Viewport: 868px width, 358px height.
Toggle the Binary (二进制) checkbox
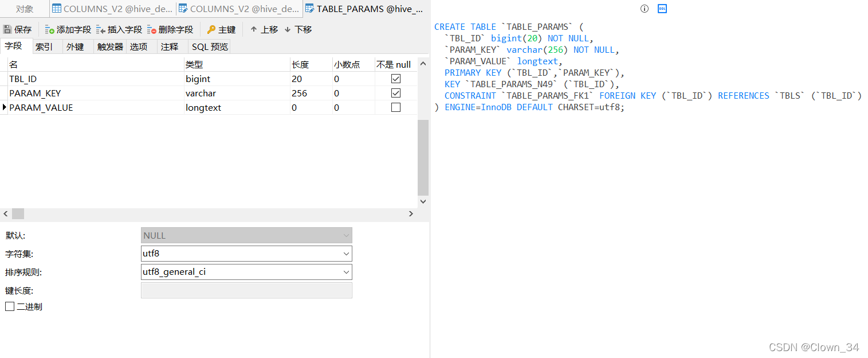tap(10, 307)
